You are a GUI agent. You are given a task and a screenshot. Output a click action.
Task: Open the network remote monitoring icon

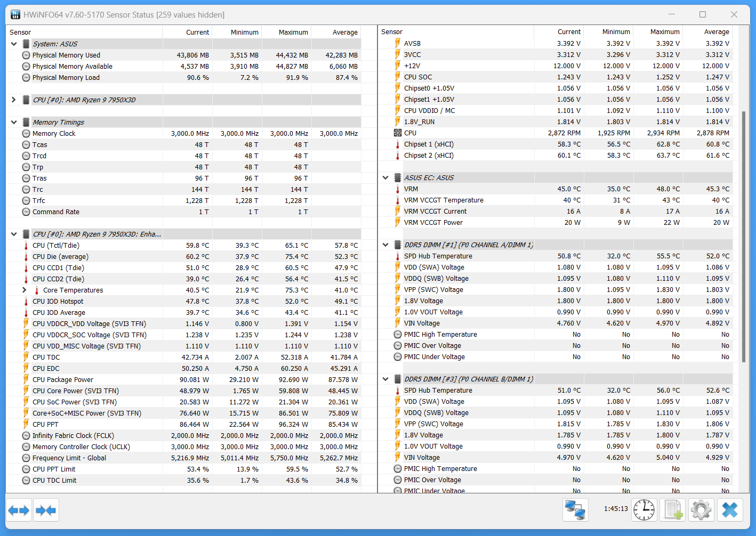coord(575,510)
